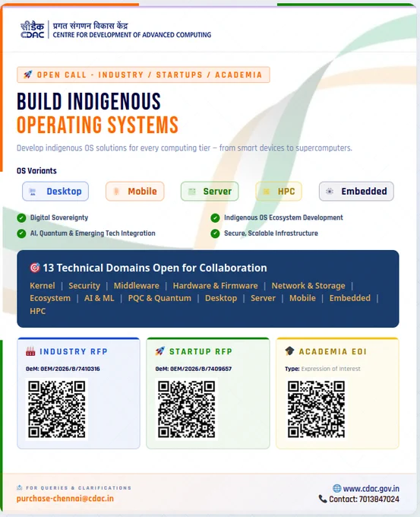
Task: Click the Build Indigenous headline
Action: click(x=89, y=101)
